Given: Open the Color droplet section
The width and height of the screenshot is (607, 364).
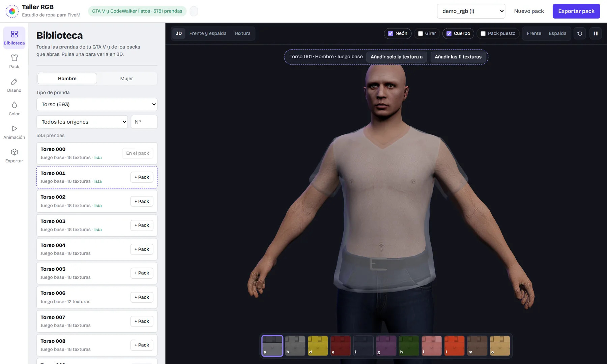Looking at the screenshot, I should pyautogui.click(x=14, y=109).
